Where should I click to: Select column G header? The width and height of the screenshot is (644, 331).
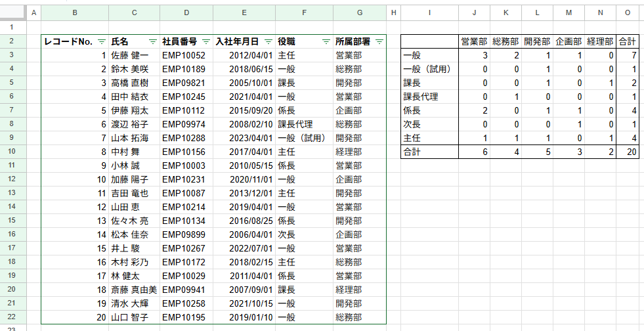(360, 12)
